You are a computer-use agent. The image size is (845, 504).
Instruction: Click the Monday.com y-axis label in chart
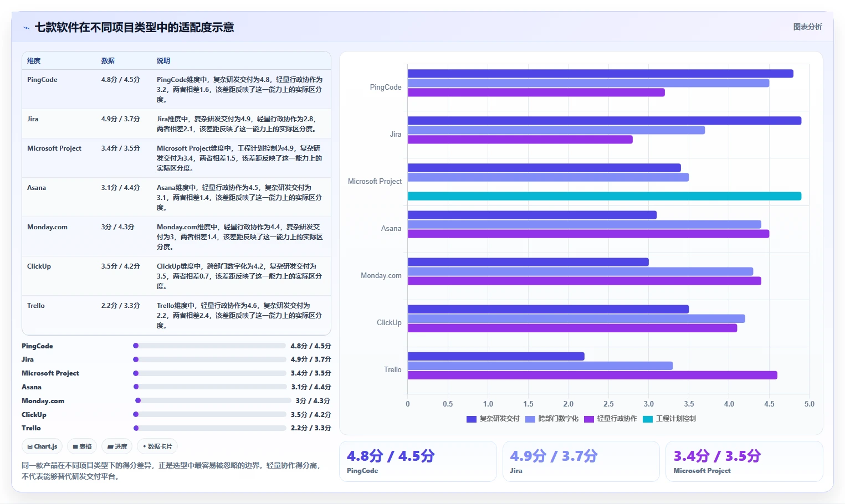381,275
